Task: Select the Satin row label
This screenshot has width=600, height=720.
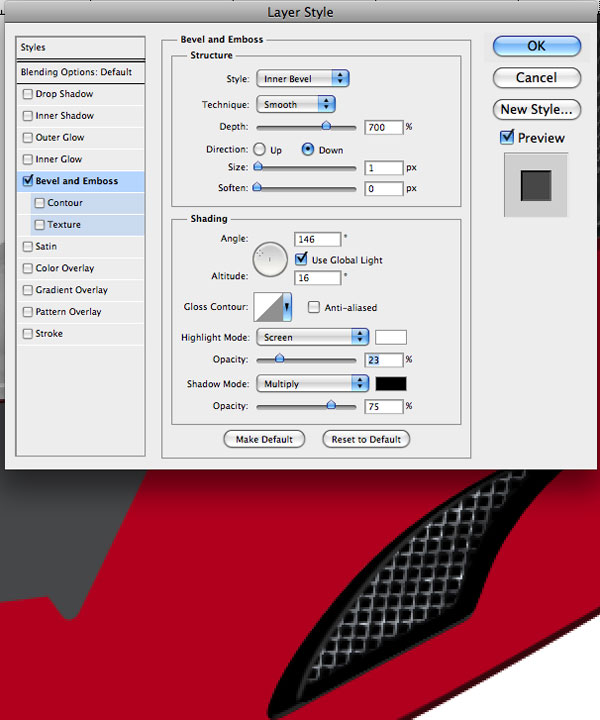Action: (46, 247)
